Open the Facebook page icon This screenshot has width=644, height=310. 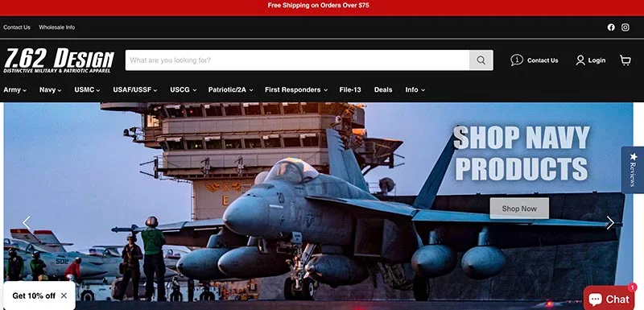click(611, 27)
